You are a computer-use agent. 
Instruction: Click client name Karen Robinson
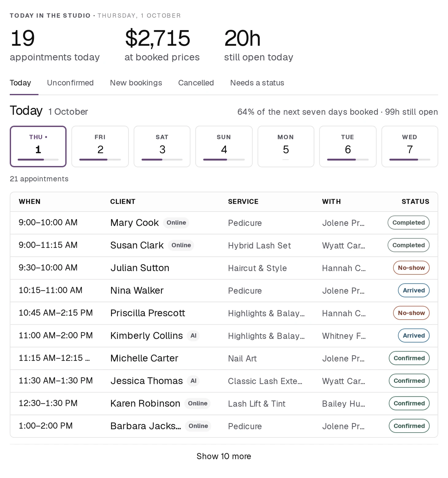(x=145, y=403)
